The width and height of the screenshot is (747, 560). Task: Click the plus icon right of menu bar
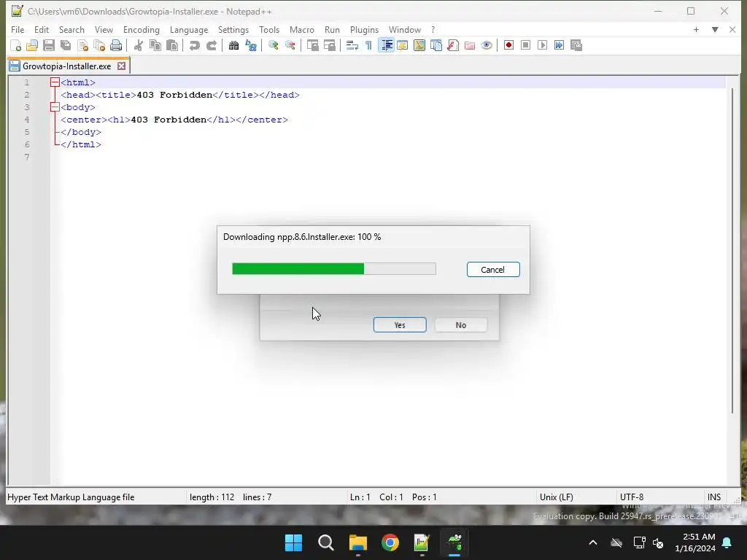pos(696,29)
